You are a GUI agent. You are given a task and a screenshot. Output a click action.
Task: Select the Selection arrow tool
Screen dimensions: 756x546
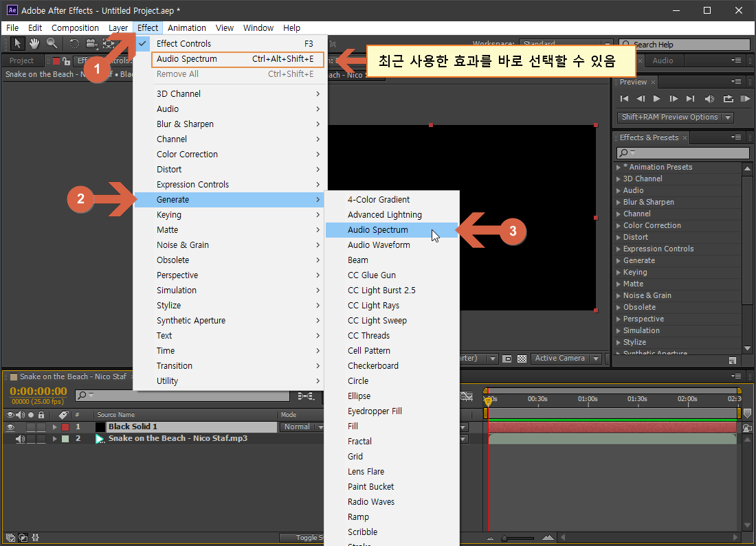(17, 43)
